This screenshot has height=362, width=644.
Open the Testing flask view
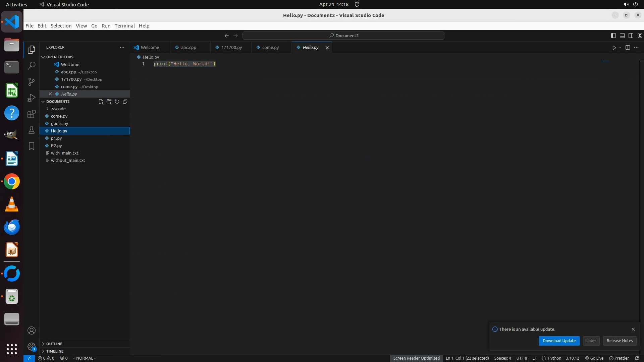pyautogui.click(x=32, y=130)
